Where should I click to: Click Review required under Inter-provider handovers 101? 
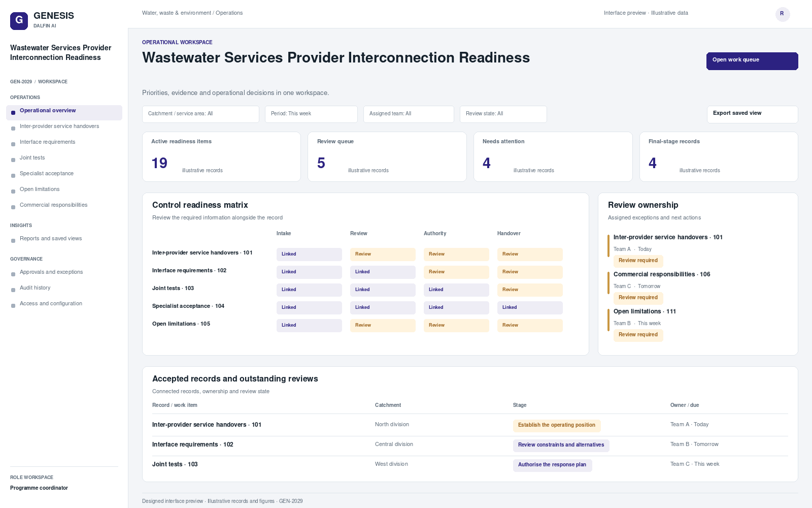(638, 261)
